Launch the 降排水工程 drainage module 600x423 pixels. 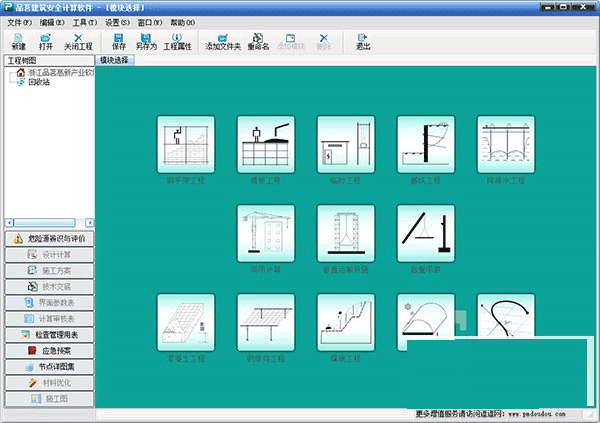tap(506, 146)
